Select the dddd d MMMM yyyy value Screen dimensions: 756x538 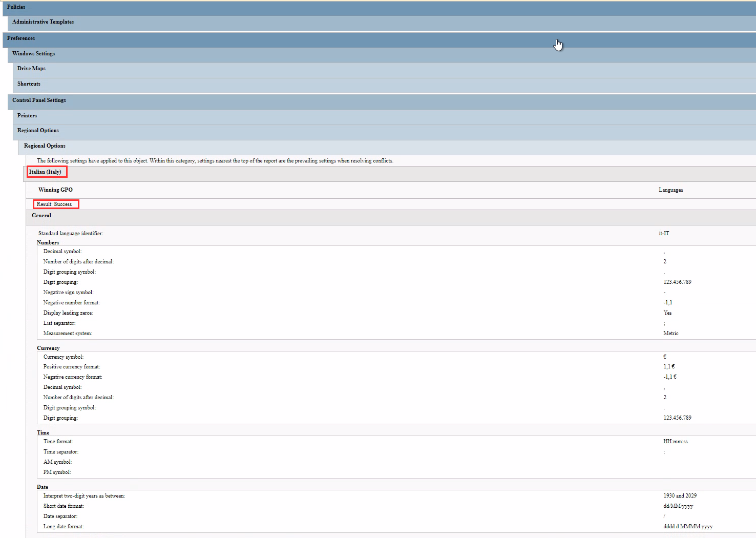(688, 527)
